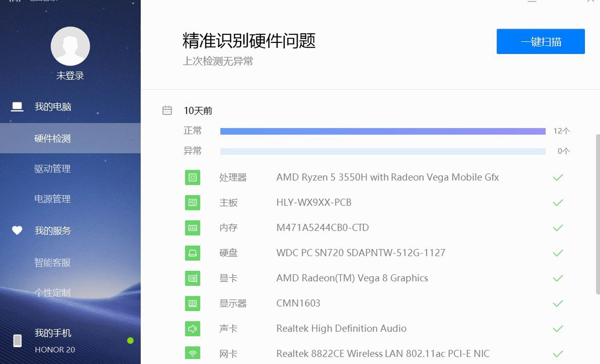The width and height of the screenshot is (600, 364).
Task: Click the processor (处理器) chip icon
Action: [192, 177]
